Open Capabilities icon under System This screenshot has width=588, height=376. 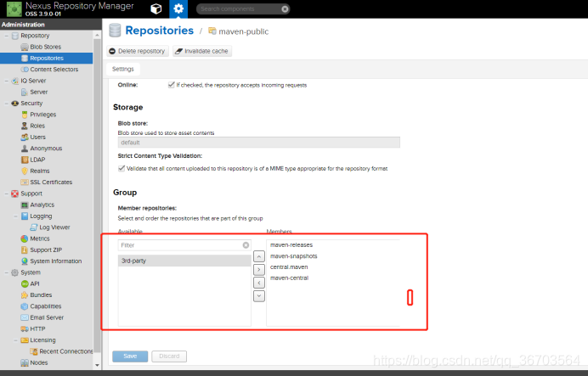tap(25, 306)
